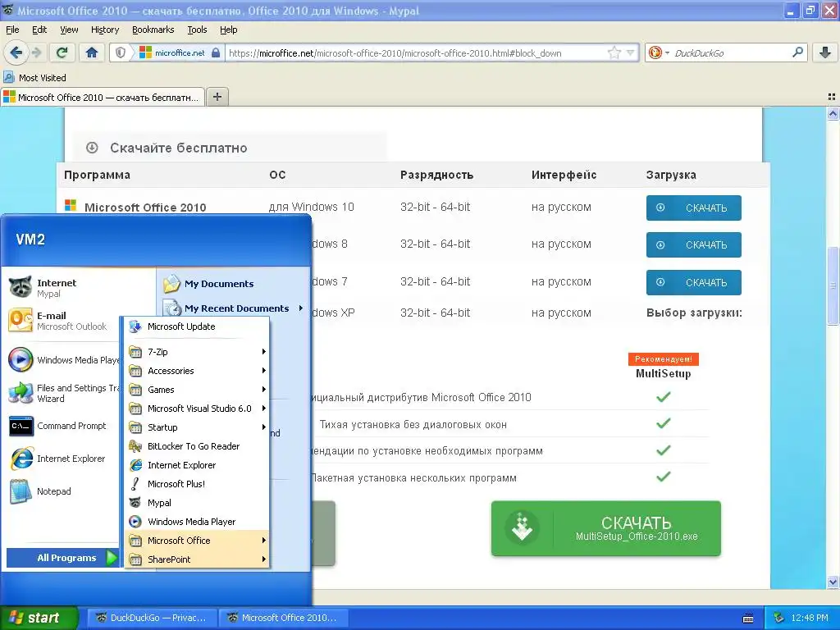840x630 pixels.
Task: Click the scrollbar down arrow
Action: click(833, 582)
